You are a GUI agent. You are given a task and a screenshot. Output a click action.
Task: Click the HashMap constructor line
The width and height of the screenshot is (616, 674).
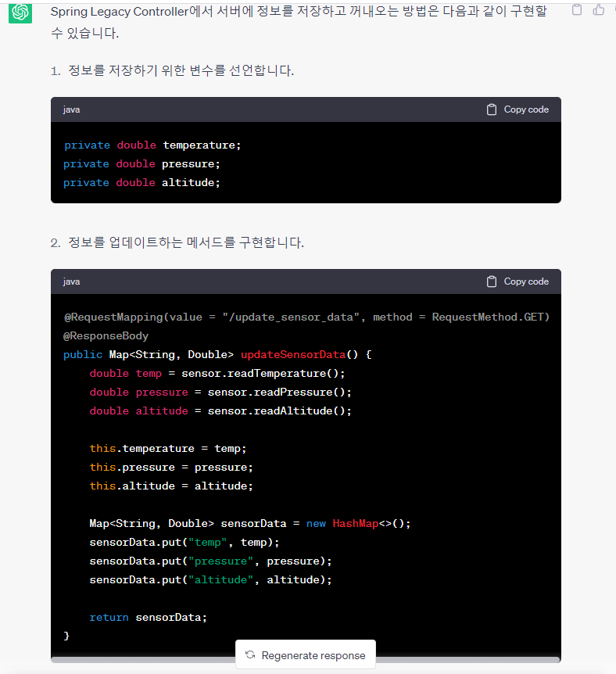pos(250,524)
